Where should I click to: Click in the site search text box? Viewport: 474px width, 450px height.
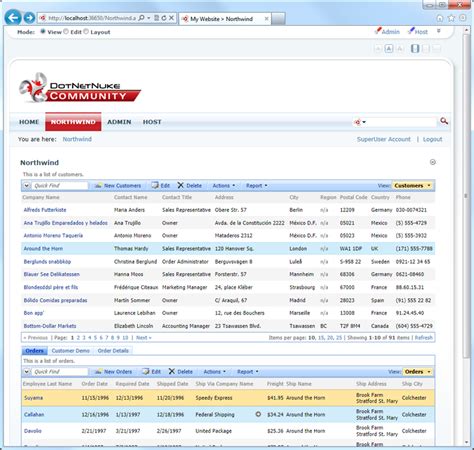(x=402, y=122)
